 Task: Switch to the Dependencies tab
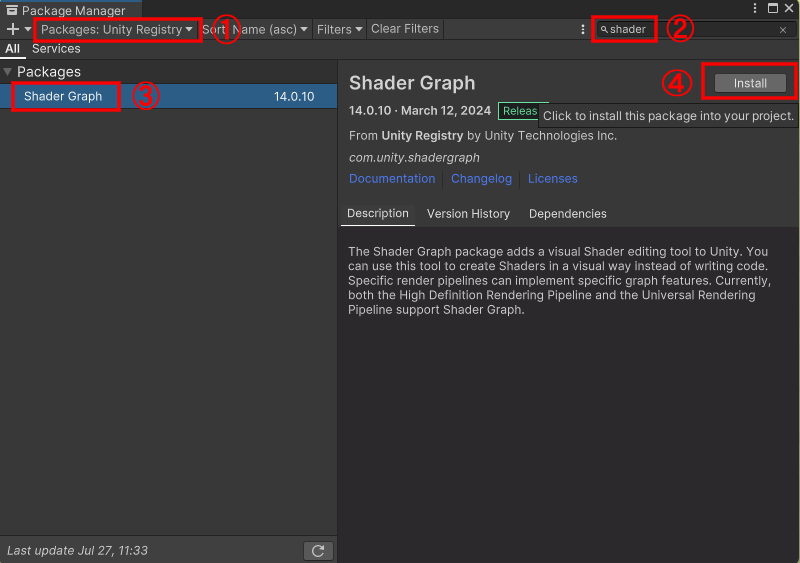(567, 214)
